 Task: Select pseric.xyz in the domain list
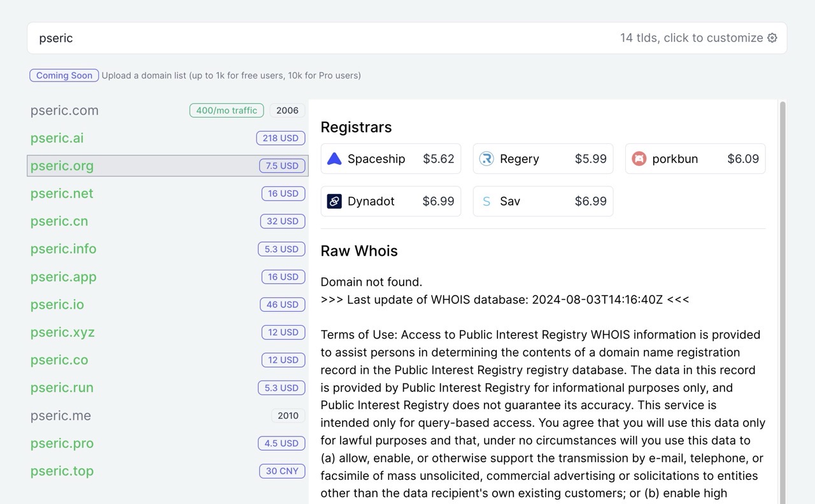(x=167, y=332)
